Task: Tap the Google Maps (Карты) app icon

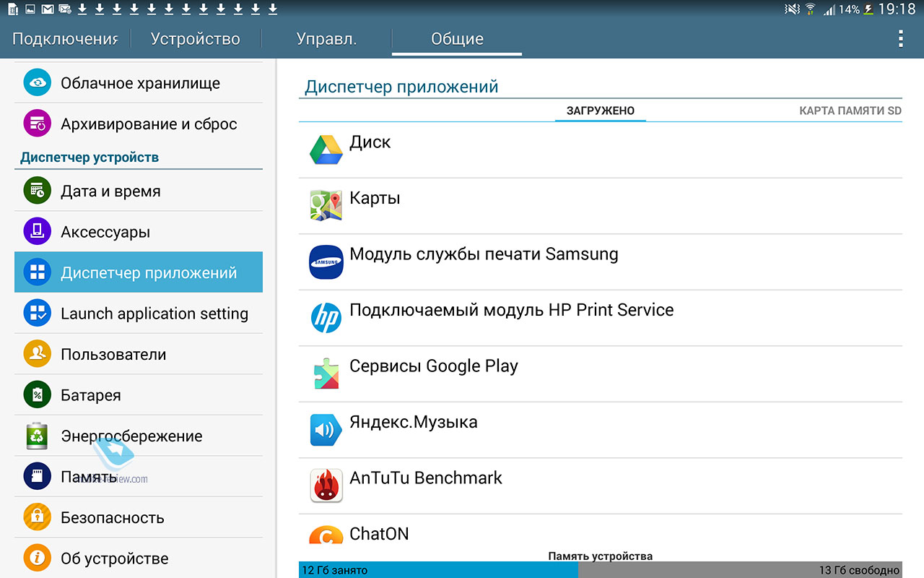Action: coord(326,206)
